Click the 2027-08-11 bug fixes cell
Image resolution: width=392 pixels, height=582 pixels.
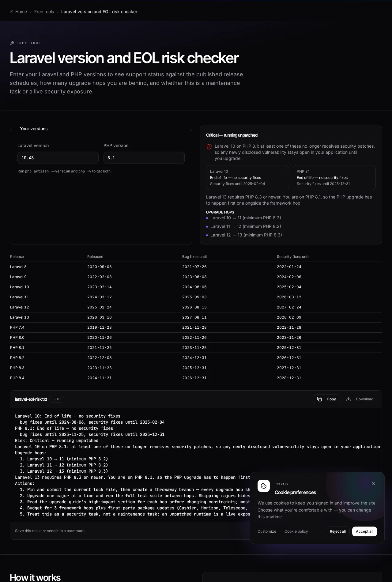point(194,317)
